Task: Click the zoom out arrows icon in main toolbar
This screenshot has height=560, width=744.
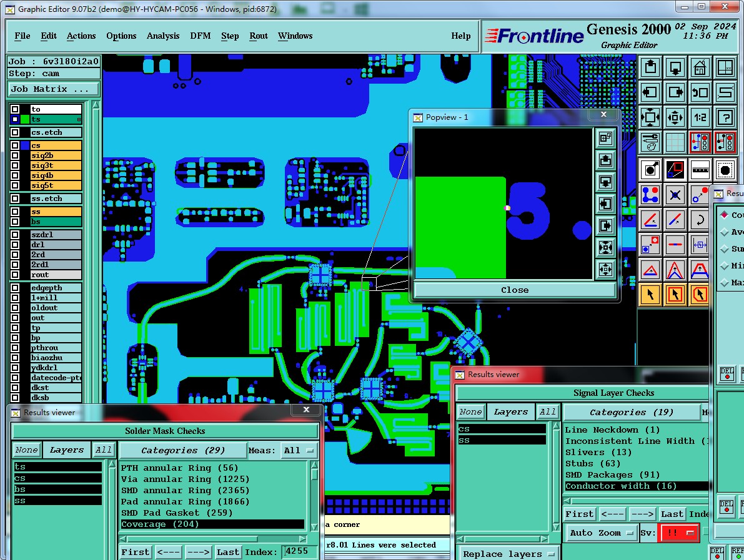Action: pyautogui.click(x=675, y=117)
